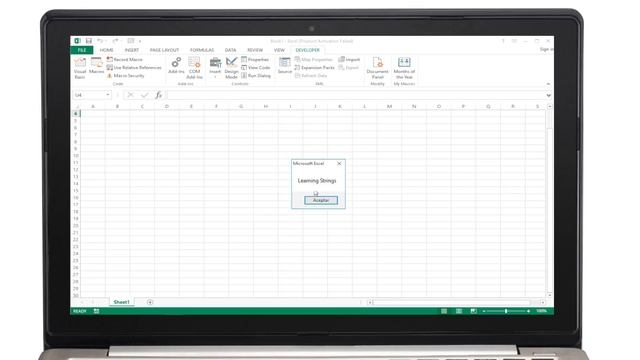Click the XML Import button
Viewport: 640px width, 360px height.
(349, 60)
